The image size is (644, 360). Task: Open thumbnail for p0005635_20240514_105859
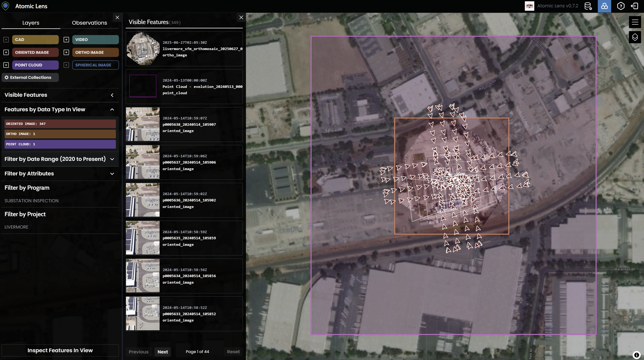point(143,238)
